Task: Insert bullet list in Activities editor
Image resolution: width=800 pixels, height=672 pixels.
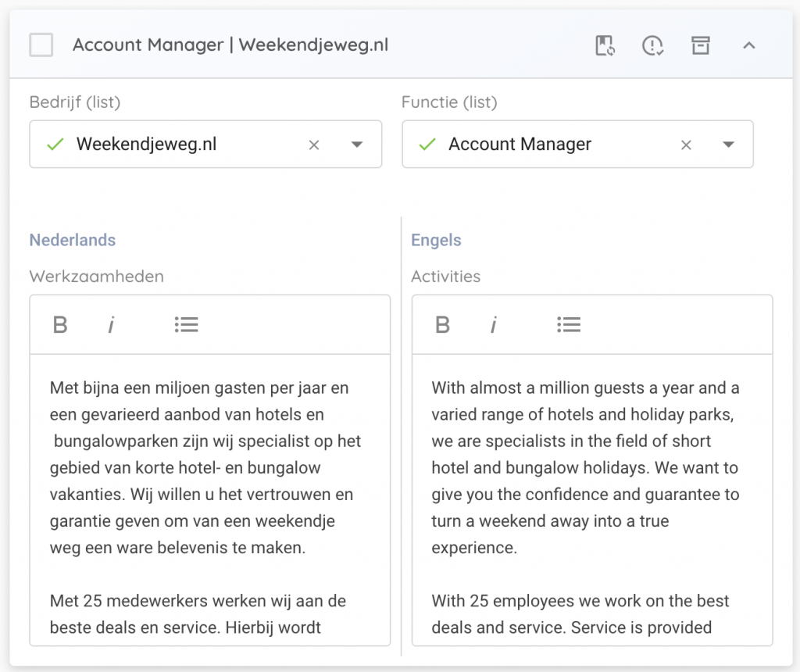Action: pyautogui.click(x=569, y=324)
